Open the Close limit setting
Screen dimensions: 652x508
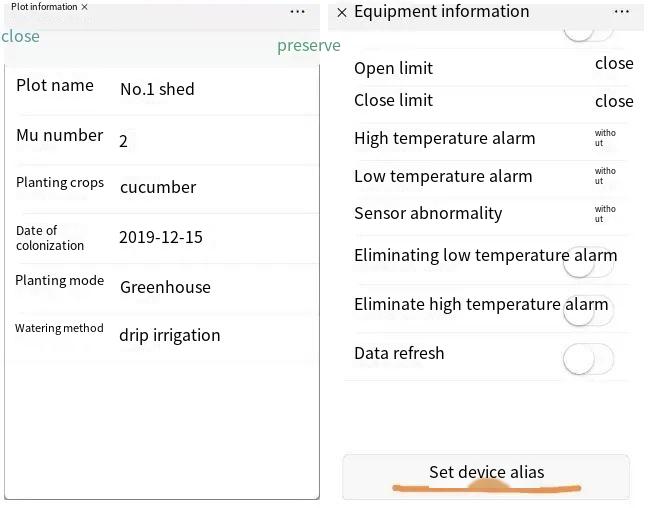tap(613, 101)
